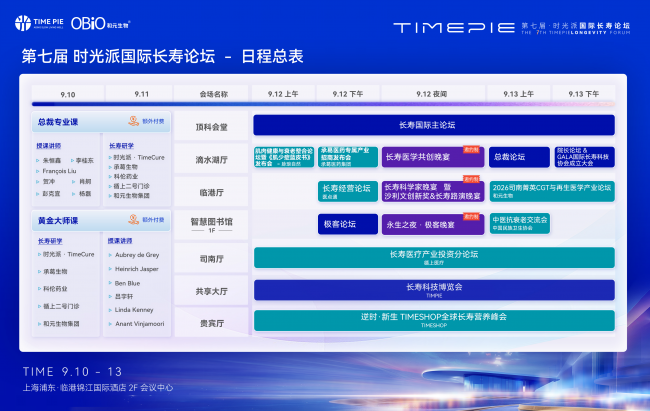650x411 pixels.
Task: Select the 9.12 下午 column header
Action: (347, 94)
